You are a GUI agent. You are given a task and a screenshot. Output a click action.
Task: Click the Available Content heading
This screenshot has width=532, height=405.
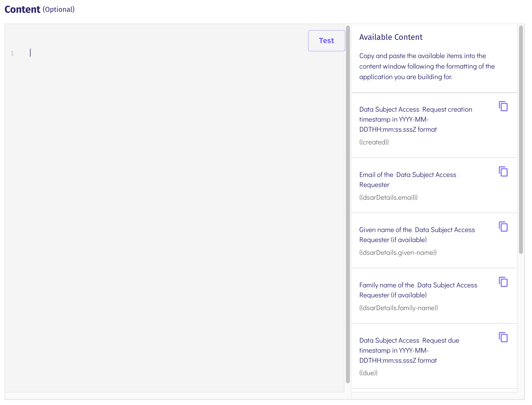(391, 37)
